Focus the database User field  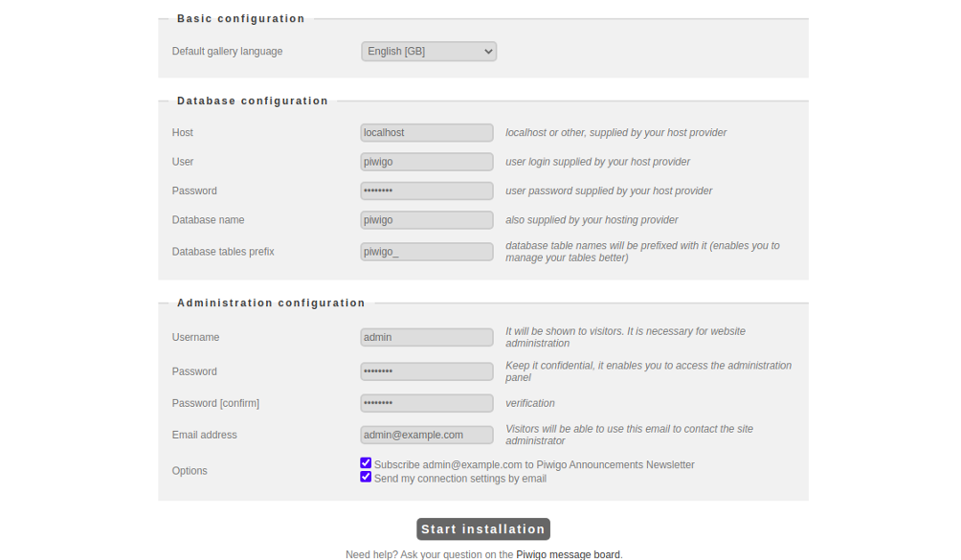pos(427,162)
